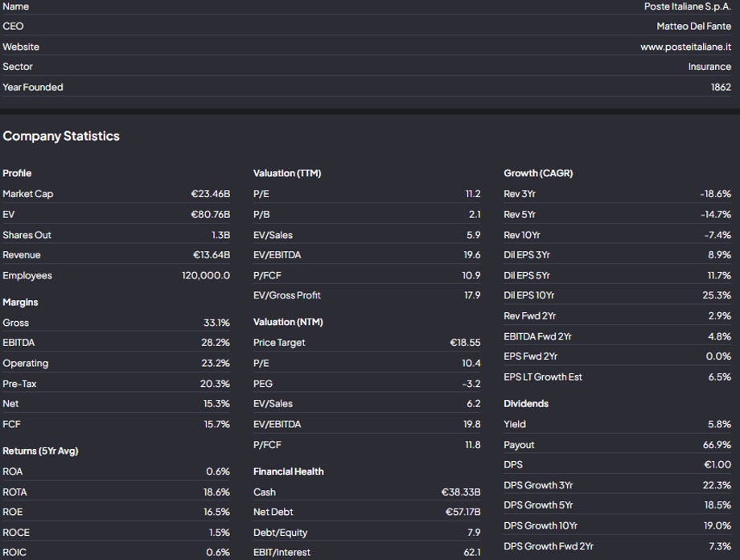The image size is (740, 560).
Task: Select the Dil EPS 5Yr value 11.7%
Action: [719, 275]
